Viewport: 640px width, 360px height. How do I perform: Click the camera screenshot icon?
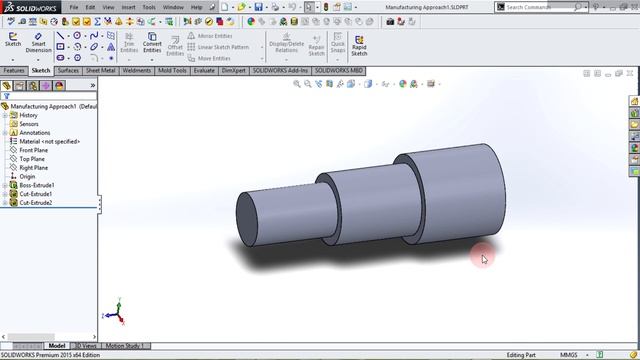click(390, 22)
